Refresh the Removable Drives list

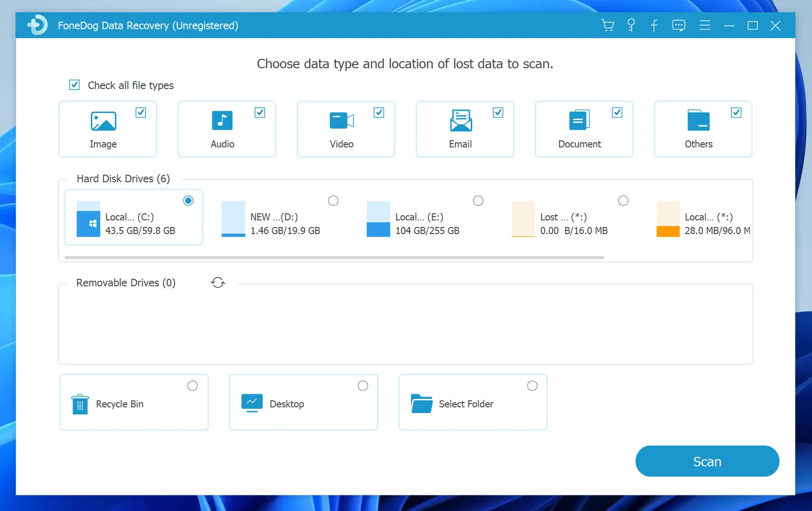pyautogui.click(x=218, y=283)
